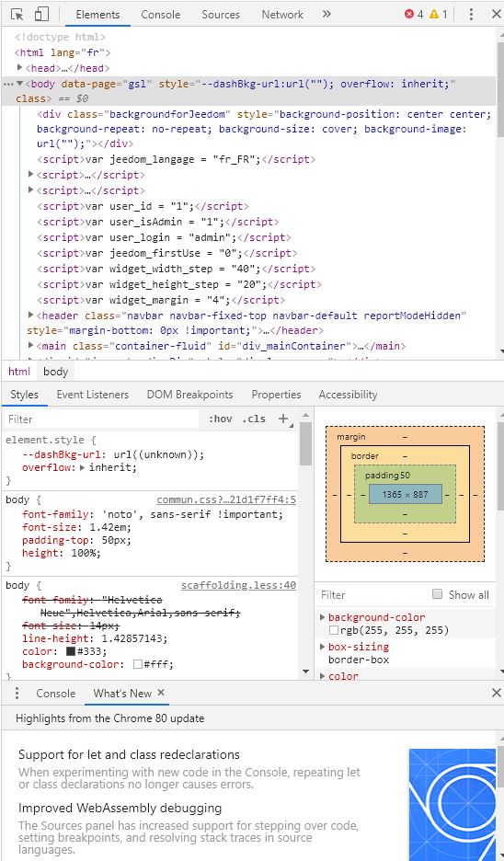Enable the Show all checkbox

[x=437, y=594]
